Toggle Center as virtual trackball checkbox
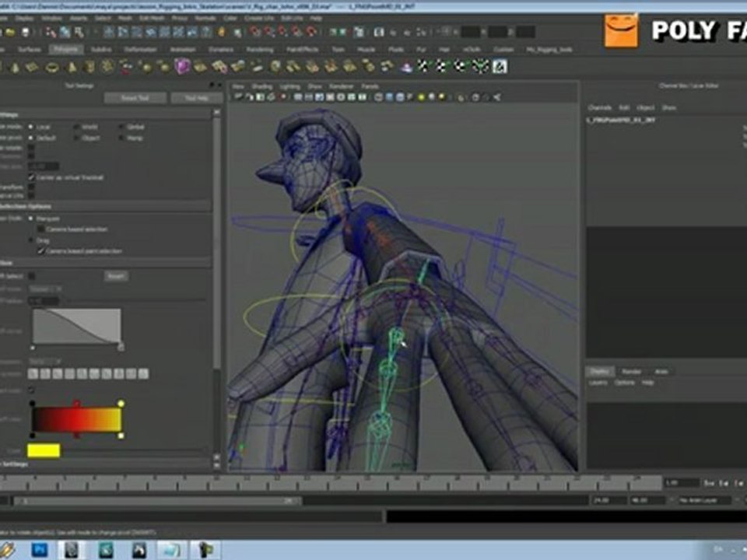The image size is (747, 560). (x=31, y=177)
